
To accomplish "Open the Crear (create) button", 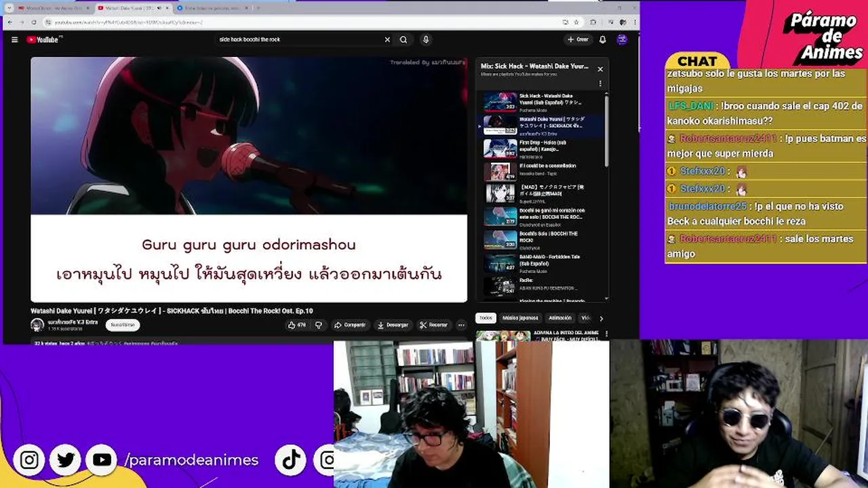I will 578,39.
